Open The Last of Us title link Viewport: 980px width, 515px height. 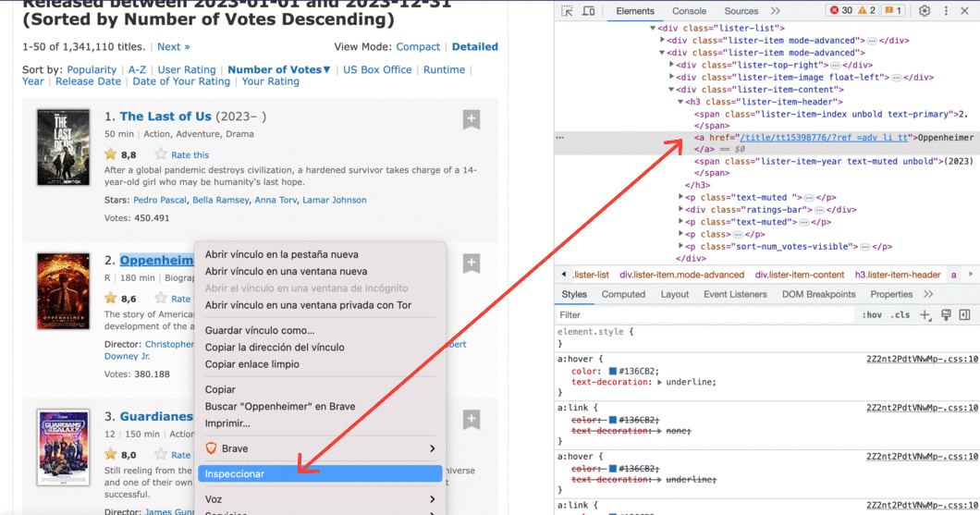pos(165,116)
